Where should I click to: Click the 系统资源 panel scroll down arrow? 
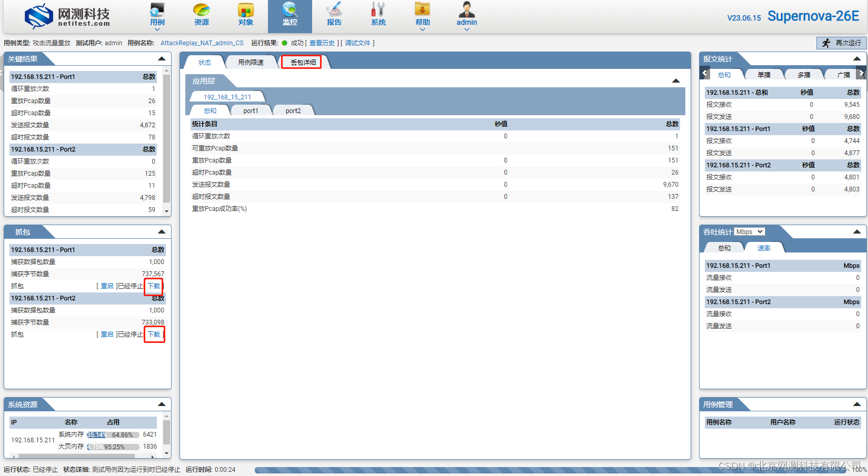point(167,453)
